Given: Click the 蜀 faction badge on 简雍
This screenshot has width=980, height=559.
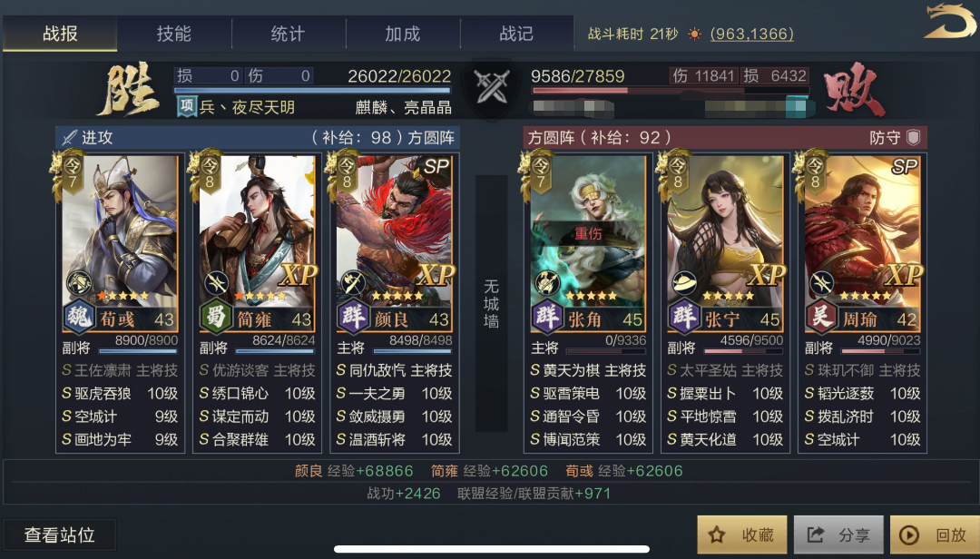Looking at the screenshot, I should [216, 317].
